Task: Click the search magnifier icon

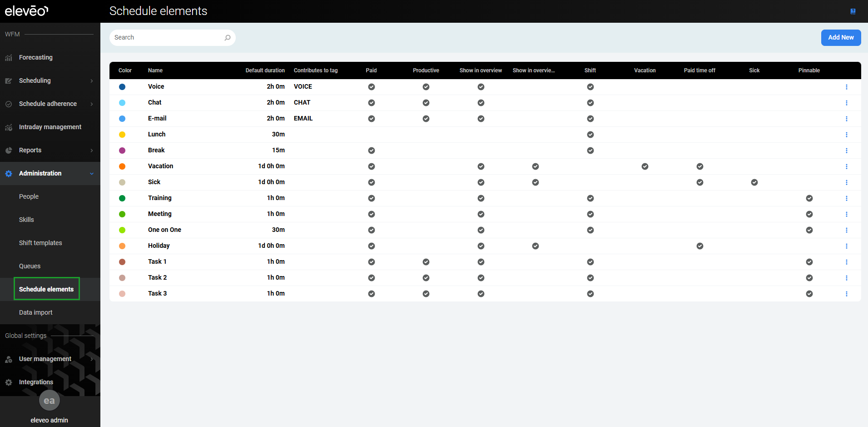Action: click(x=228, y=38)
